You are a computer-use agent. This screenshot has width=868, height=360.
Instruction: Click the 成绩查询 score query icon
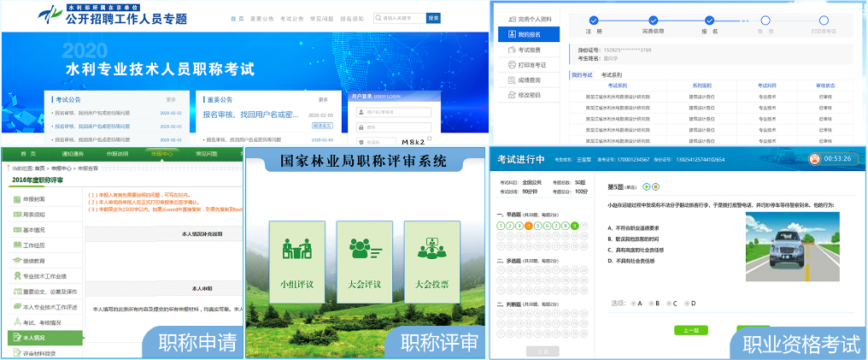click(x=513, y=80)
